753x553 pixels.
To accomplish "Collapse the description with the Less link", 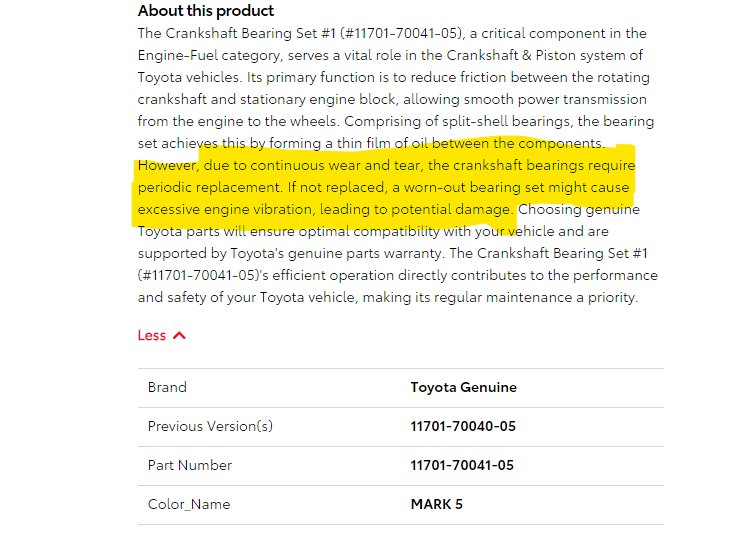I will coord(161,335).
